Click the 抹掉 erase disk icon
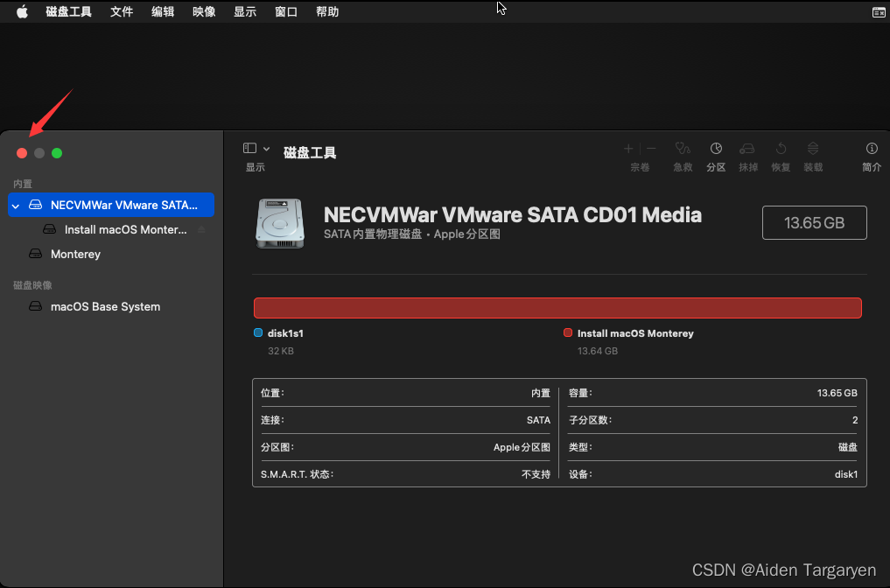 [x=747, y=149]
